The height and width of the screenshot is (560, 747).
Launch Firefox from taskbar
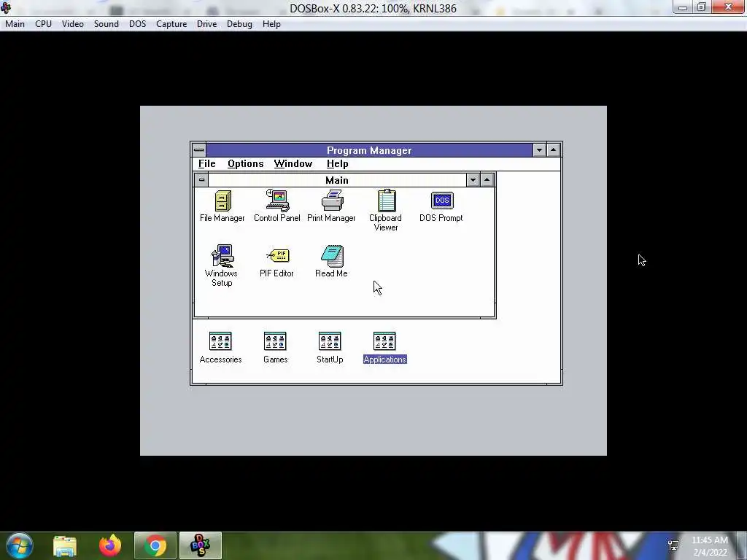pos(110,545)
